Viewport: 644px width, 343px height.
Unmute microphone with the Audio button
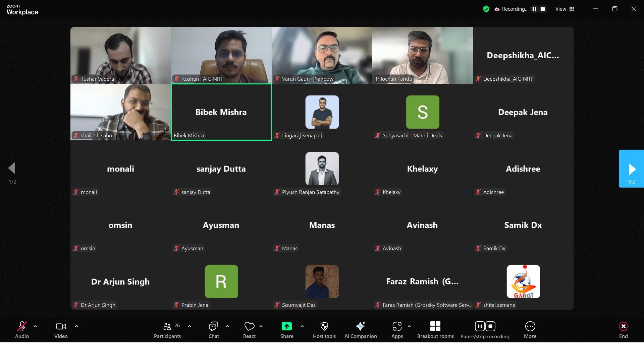(22, 330)
